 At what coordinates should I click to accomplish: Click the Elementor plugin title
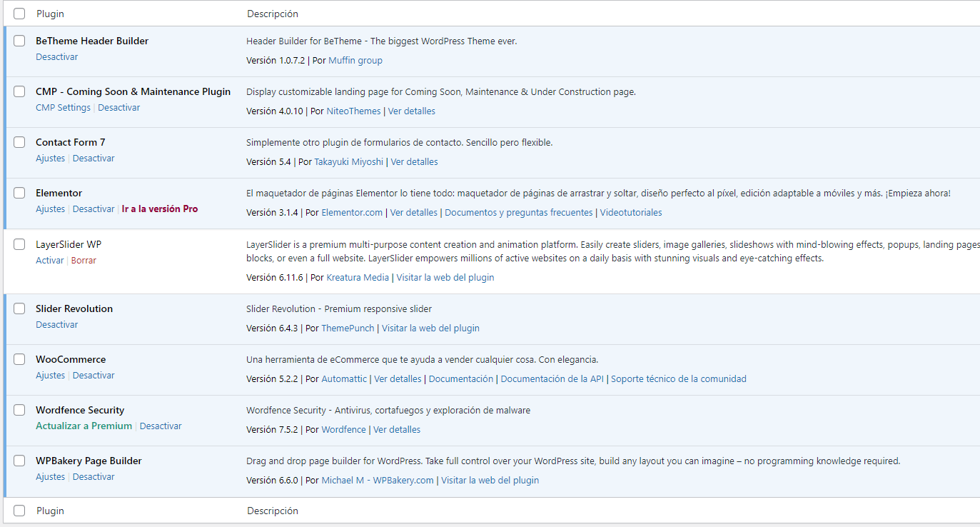(59, 193)
